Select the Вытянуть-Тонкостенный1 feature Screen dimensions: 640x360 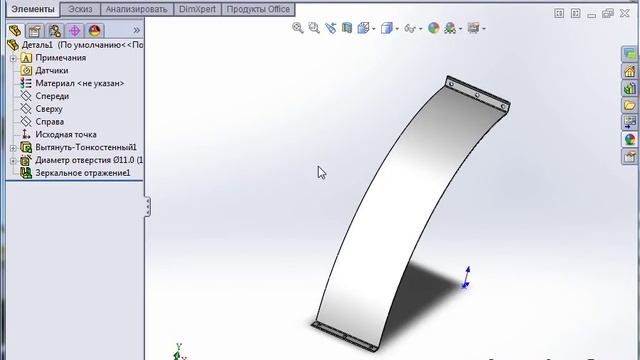click(x=86, y=147)
